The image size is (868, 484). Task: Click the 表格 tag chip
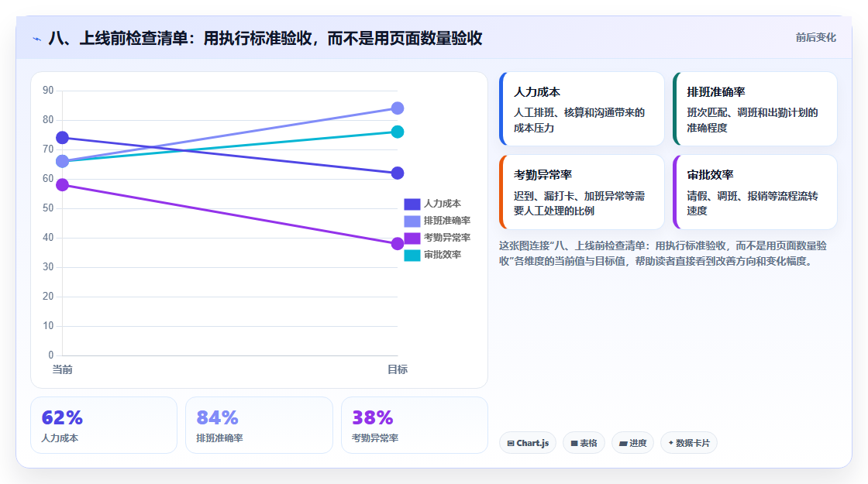[584, 443]
